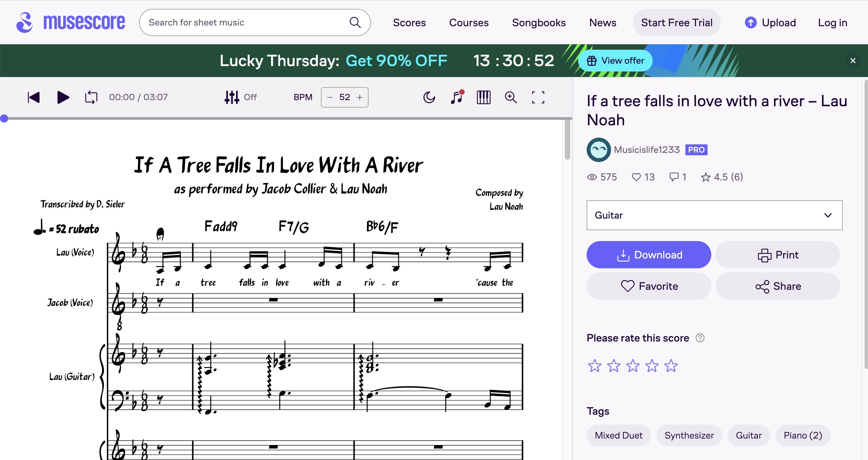Screen dimensions: 868x460
Task: Open the News page
Action: [603, 22]
